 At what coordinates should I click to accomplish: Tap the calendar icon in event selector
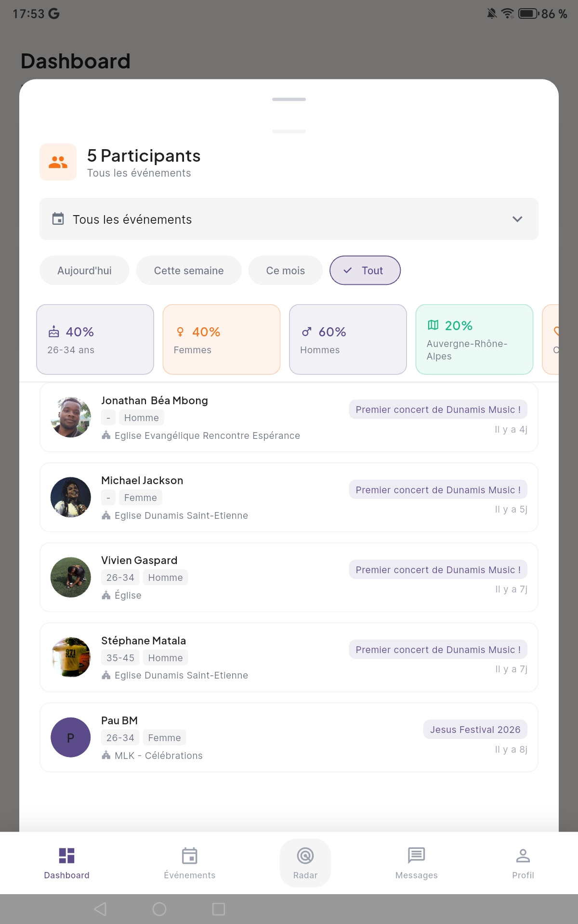point(58,219)
